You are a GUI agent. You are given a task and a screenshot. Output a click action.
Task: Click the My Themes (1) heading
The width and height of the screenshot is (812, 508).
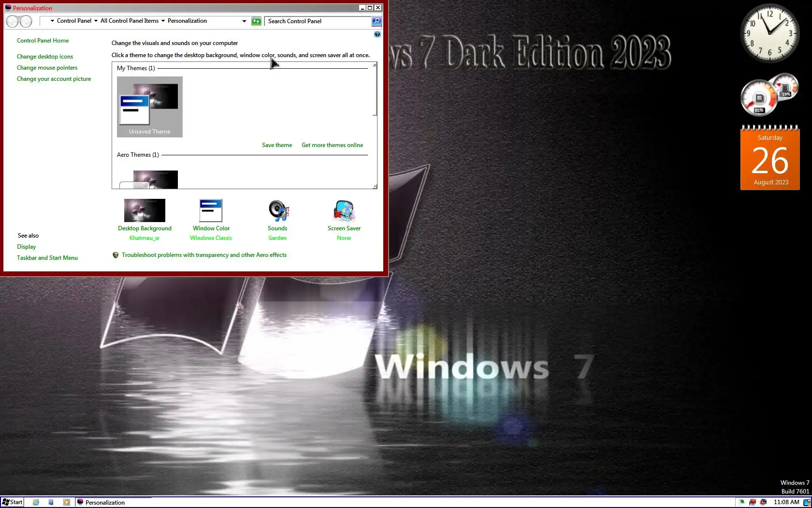[x=136, y=68]
